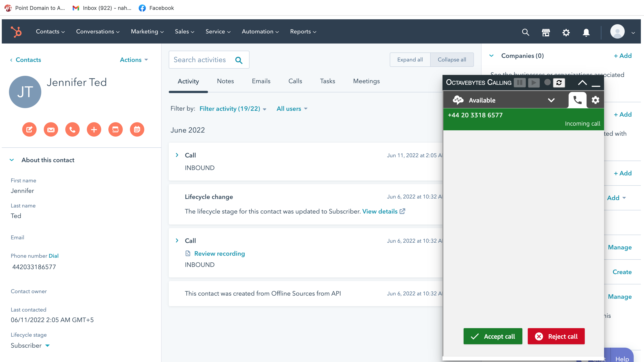
Task: Compose an email using the envelope icon
Action: click(51, 129)
